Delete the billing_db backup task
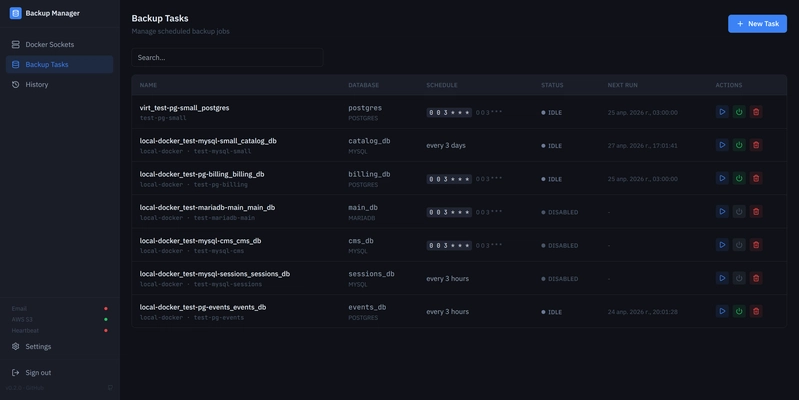Image resolution: width=799 pixels, height=400 pixels. (x=756, y=178)
